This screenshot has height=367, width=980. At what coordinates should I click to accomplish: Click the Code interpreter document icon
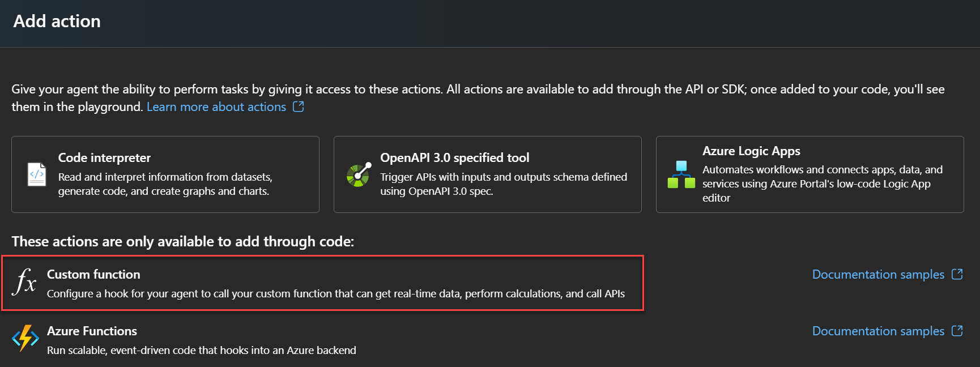(x=36, y=174)
